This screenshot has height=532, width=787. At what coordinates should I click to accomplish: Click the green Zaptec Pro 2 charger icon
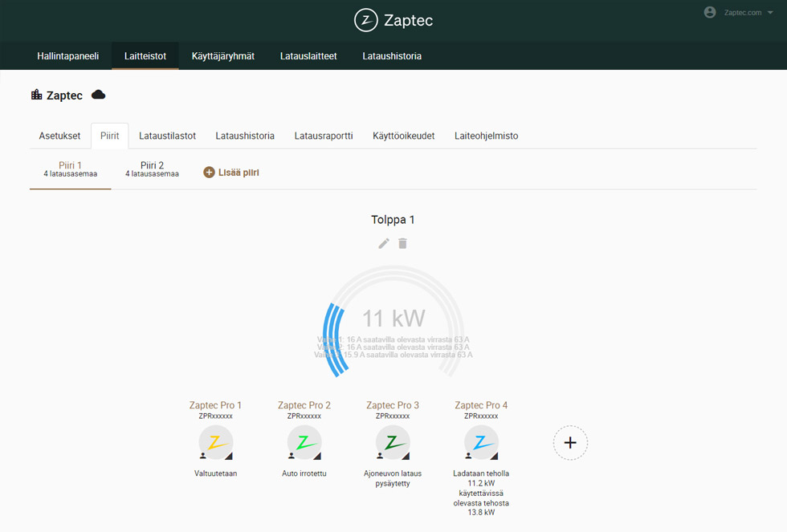point(304,443)
